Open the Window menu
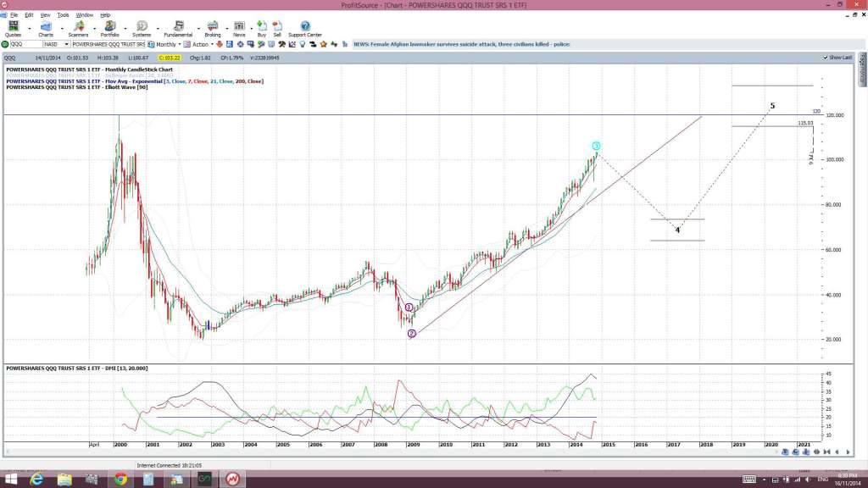The height and width of the screenshot is (488, 868). [x=84, y=15]
